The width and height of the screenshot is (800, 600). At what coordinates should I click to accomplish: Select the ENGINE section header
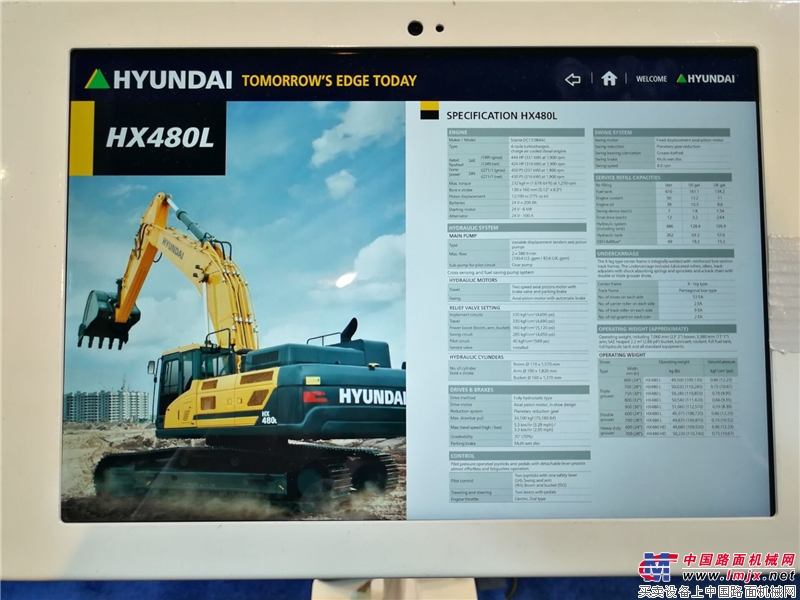point(515,132)
